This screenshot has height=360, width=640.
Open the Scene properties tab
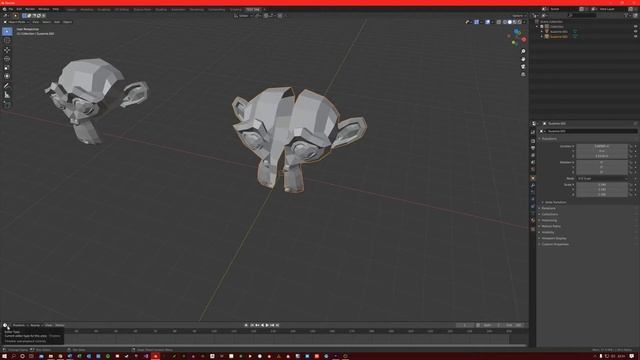(x=533, y=162)
